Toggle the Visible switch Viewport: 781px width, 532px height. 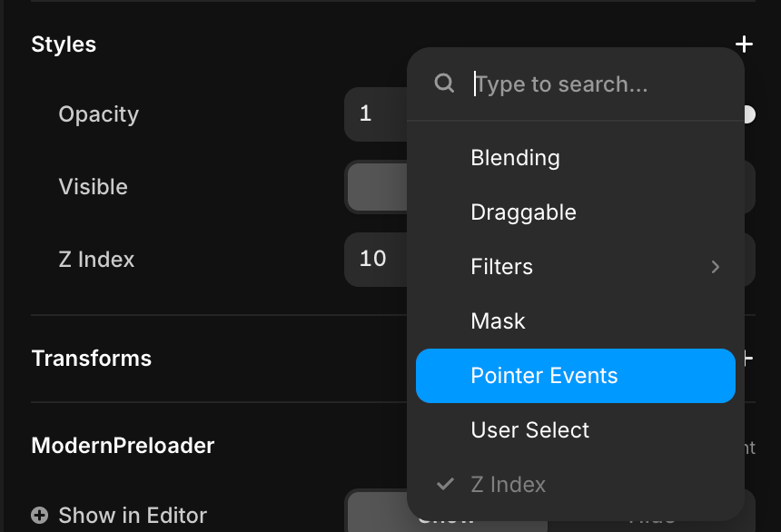pos(376,187)
